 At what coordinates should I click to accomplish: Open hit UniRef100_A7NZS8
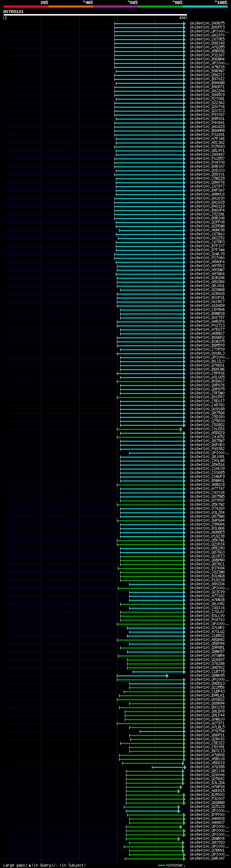point(207,67)
